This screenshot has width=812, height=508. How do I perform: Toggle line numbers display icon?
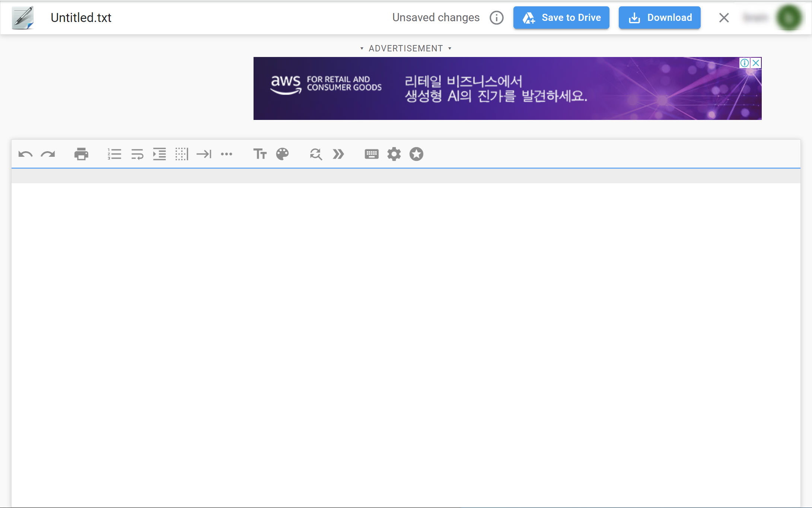(x=114, y=154)
